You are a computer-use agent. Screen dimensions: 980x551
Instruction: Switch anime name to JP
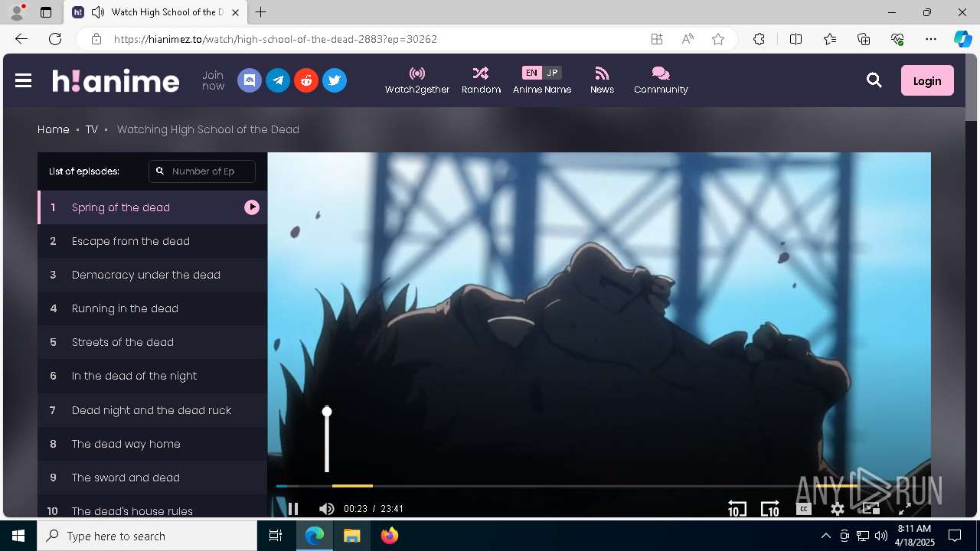tap(552, 73)
